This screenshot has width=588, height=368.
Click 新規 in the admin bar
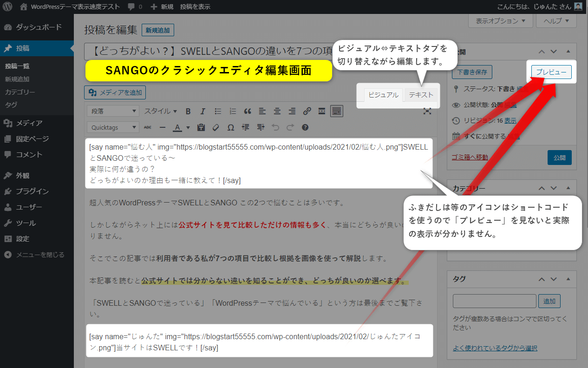(x=162, y=7)
